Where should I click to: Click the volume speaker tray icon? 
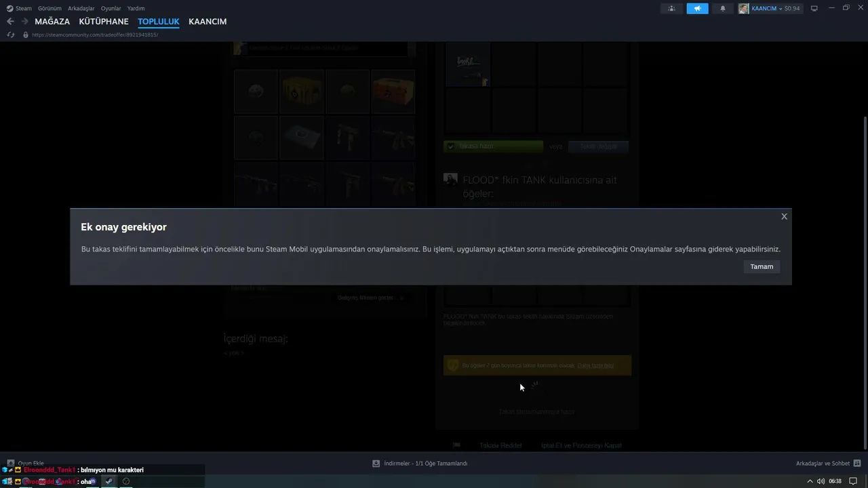click(x=821, y=481)
